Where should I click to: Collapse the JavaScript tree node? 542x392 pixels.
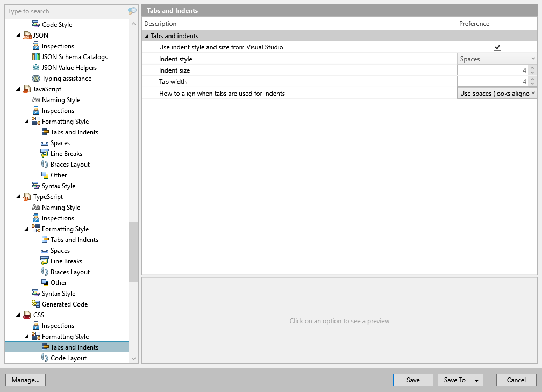(18, 89)
